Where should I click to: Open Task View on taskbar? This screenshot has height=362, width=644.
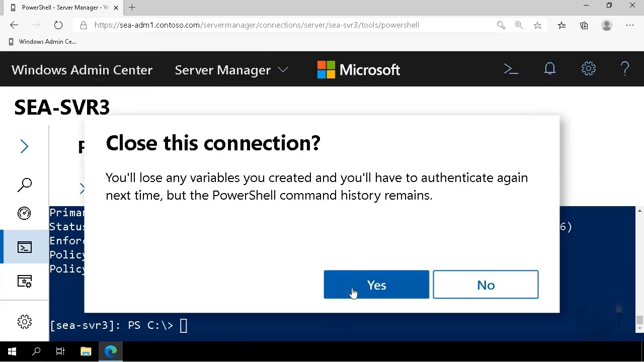pos(60,351)
